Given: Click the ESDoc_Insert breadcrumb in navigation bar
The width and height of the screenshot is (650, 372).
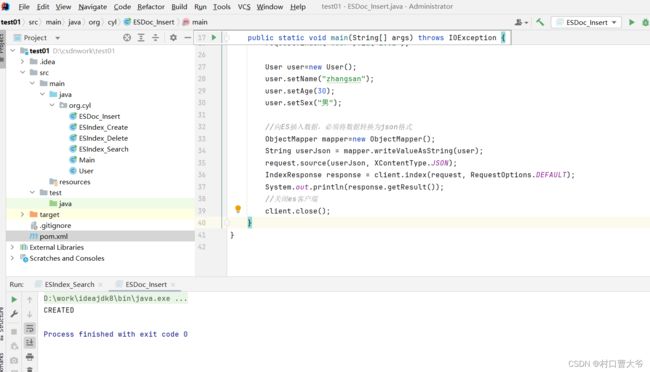Looking at the screenshot, I should [149, 22].
